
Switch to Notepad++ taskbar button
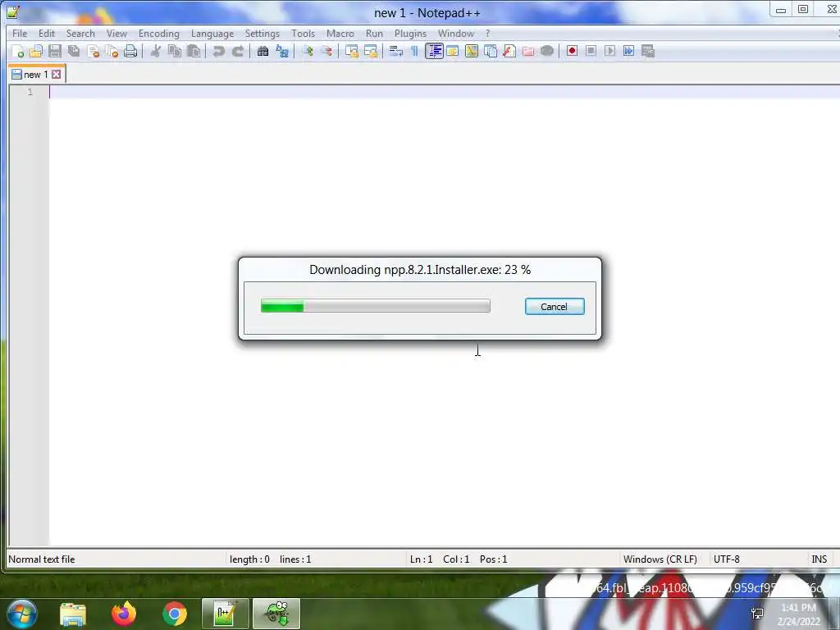[x=225, y=614]
